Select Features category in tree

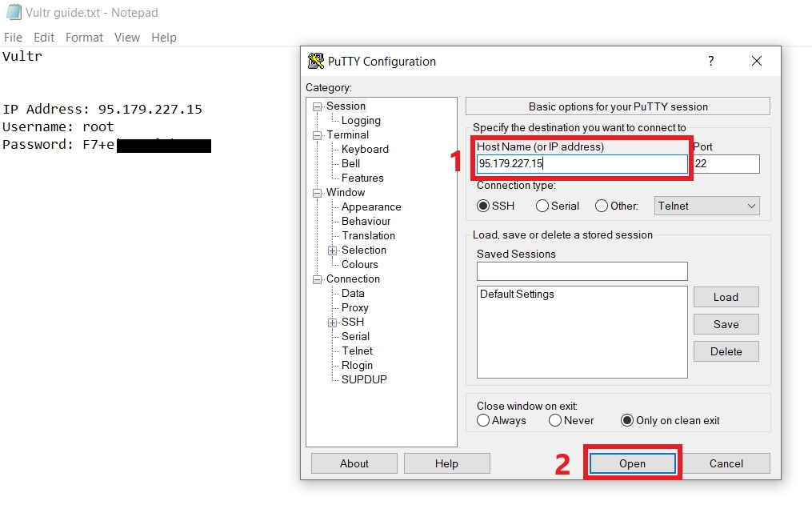362,178
